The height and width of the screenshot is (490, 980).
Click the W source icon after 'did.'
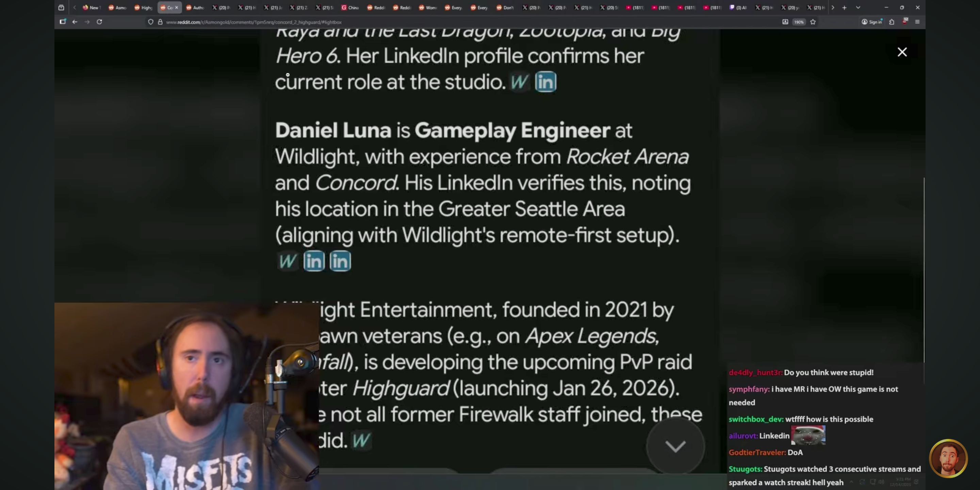click(x=361, y=441)
